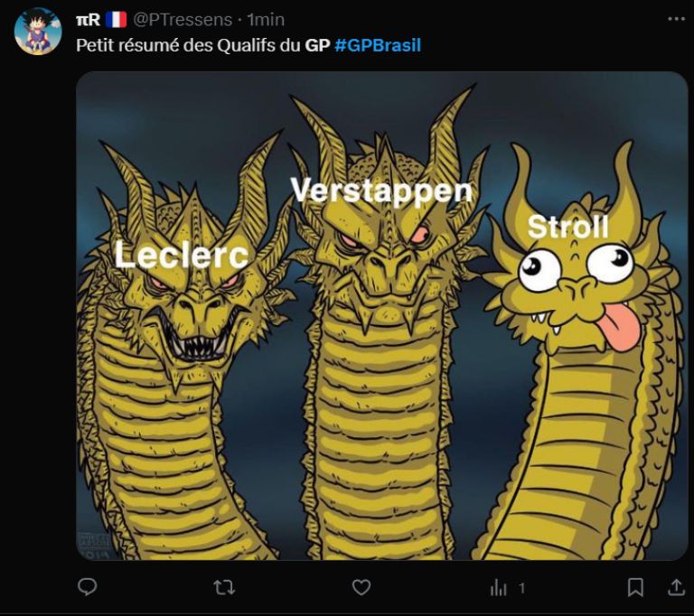This screenshot has height=616, width=694.
Task: Bookmark this tweet
Action: click(x=635, y=588)
